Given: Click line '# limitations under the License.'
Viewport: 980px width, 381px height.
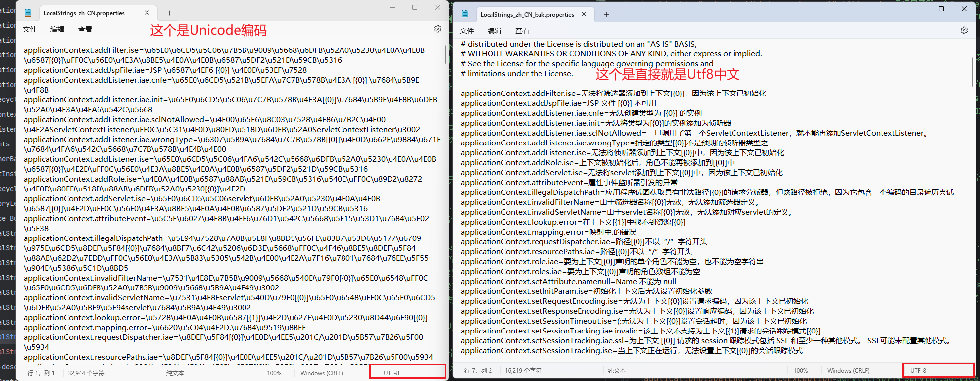Looking at the screenshot, I should 517,73.
